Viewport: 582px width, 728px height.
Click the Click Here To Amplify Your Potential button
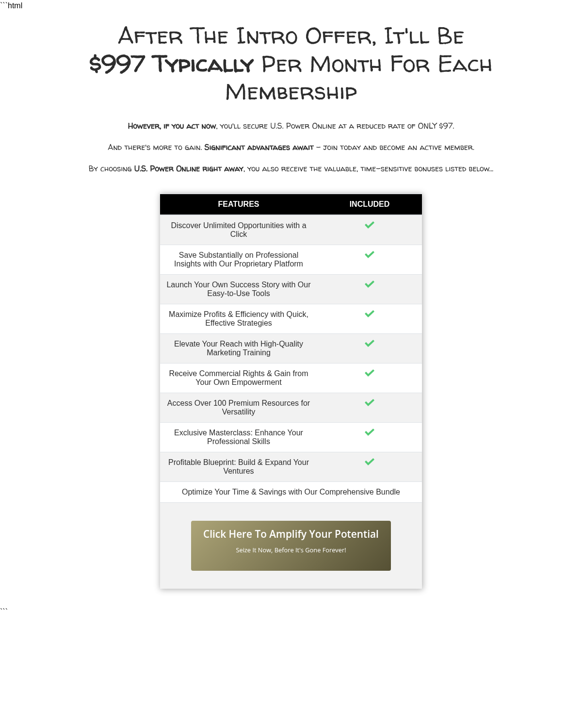(x=291, y=546)
